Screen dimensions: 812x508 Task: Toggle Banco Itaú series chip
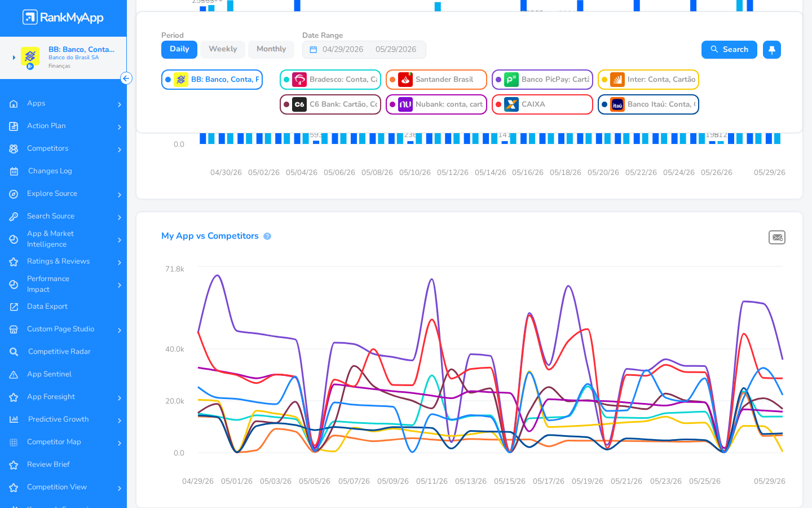click(648, 104)
